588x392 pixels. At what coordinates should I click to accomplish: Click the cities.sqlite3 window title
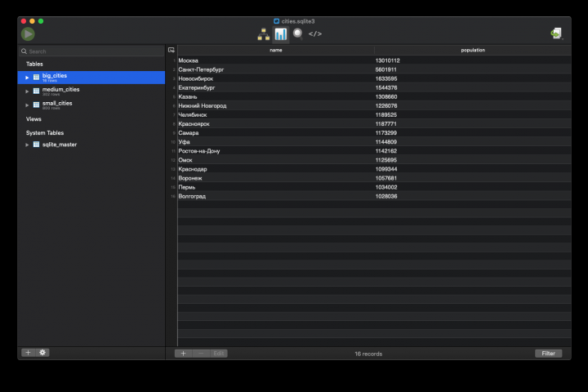click(298, 21)
